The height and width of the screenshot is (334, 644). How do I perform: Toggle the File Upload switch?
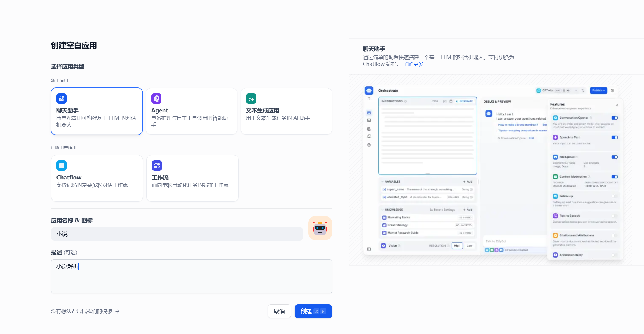pyautogui.click(x=614, y=157)
